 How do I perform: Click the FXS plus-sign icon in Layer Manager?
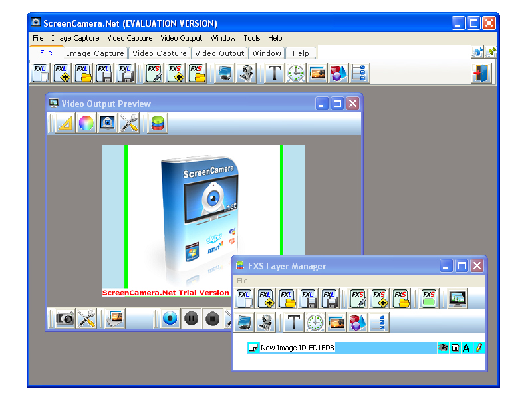click(x=380, y=299)
